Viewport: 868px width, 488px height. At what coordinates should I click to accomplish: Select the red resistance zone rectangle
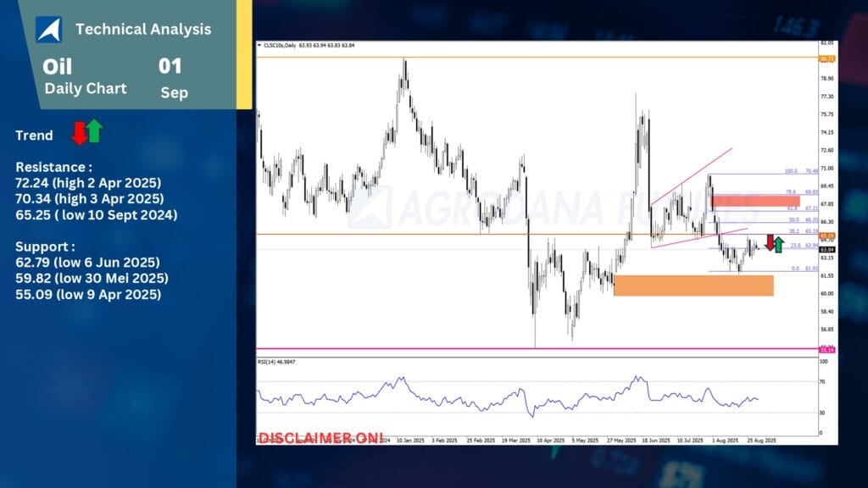coord(755,201)
